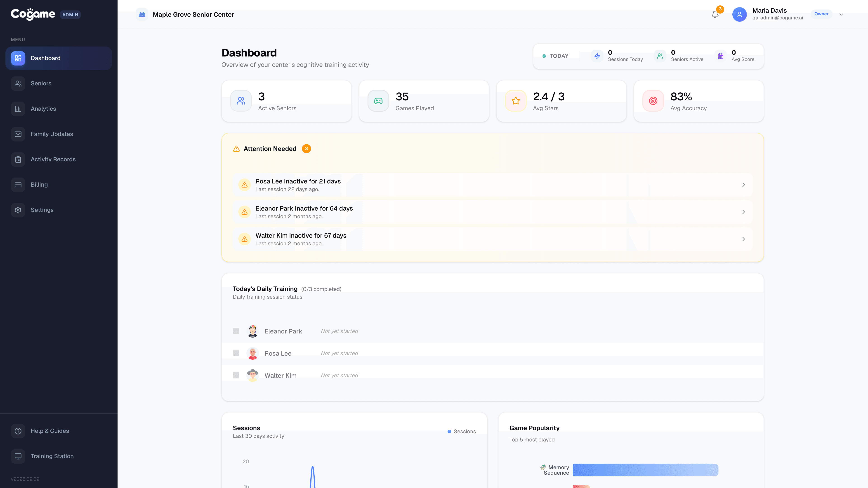Click the Avg Accuracy target icon
Viewport: 868px width, 488px height.
653,101
